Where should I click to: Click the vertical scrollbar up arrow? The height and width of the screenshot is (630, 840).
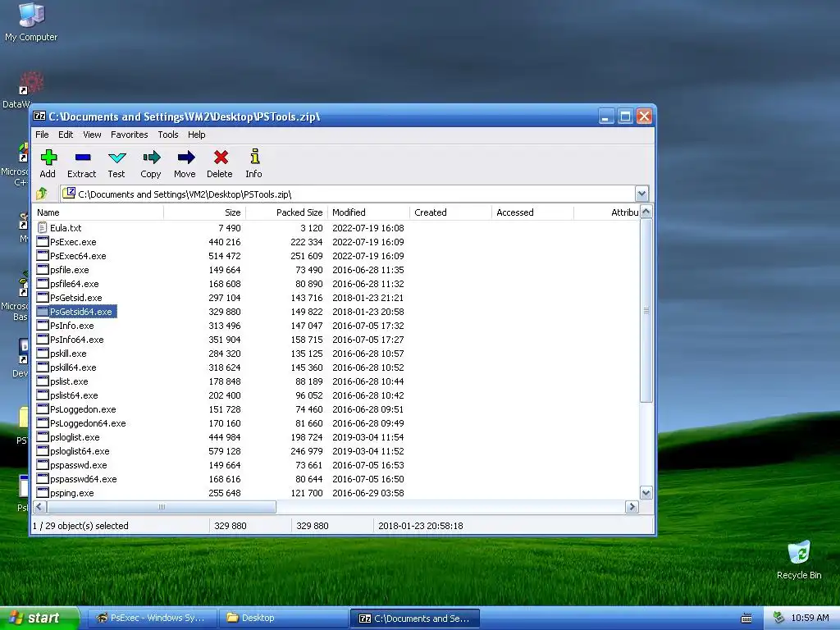646,212
